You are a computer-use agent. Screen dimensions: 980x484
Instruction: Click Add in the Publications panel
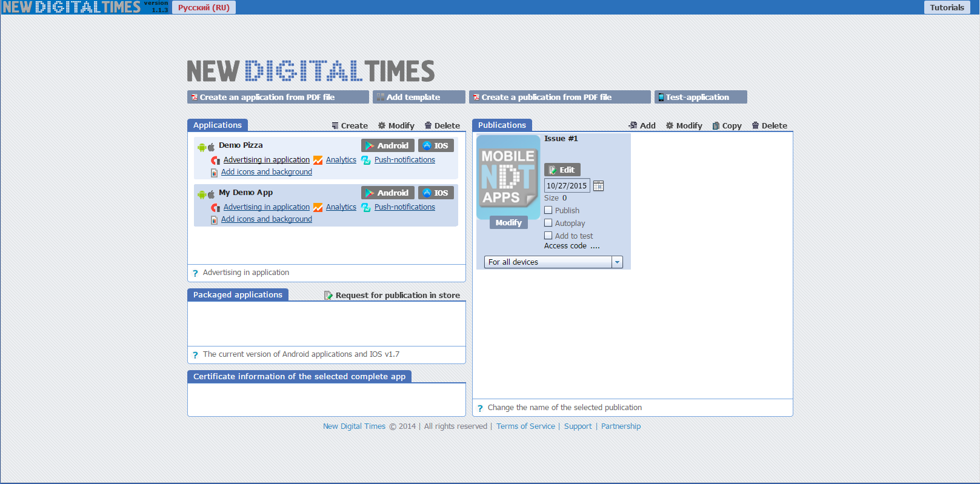pyautogui.click(x=642, y=126)
